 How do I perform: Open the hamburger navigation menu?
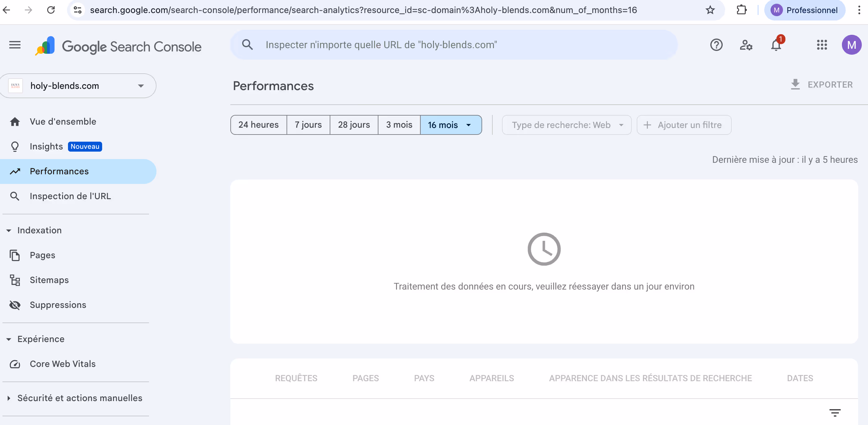[x=15, y=45]
